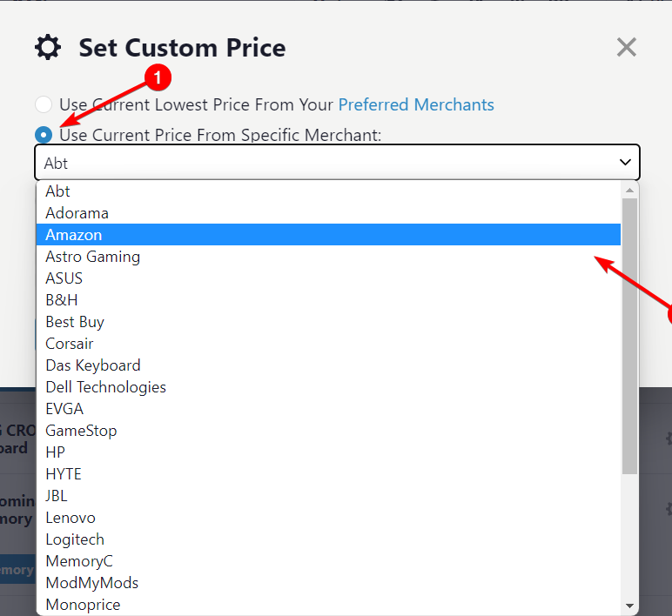Choose Monoprice at the list bottom
This screenshot has width=672, height=616.
tap(83, 605)
